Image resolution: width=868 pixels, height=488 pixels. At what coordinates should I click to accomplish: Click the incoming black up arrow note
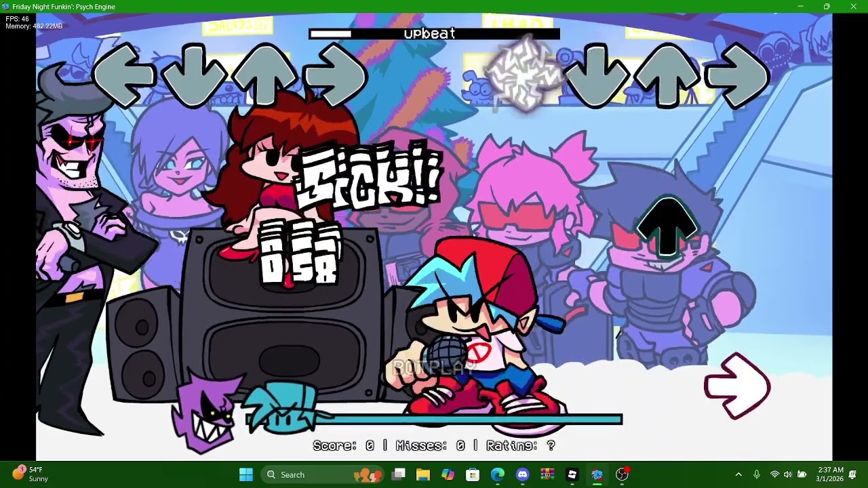point(667,227)
